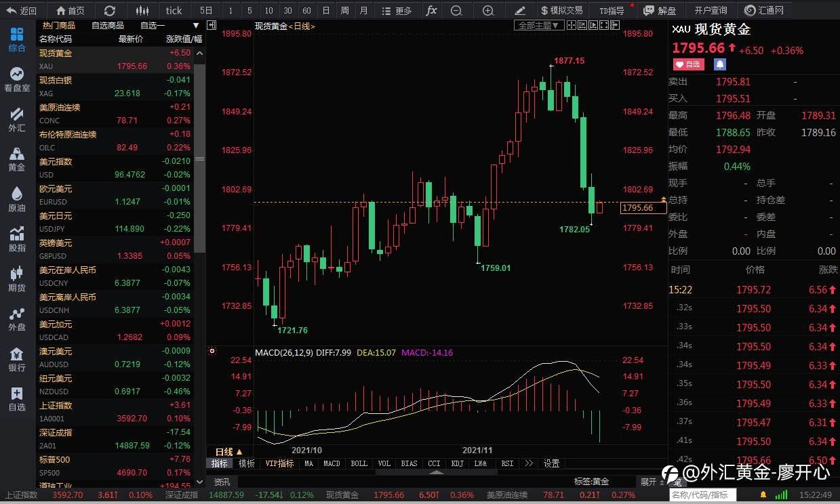The height and width of the screenshot is (504, 840).
Task: Switch to the BOLL indicator tab
Action: tap(359, 463)
